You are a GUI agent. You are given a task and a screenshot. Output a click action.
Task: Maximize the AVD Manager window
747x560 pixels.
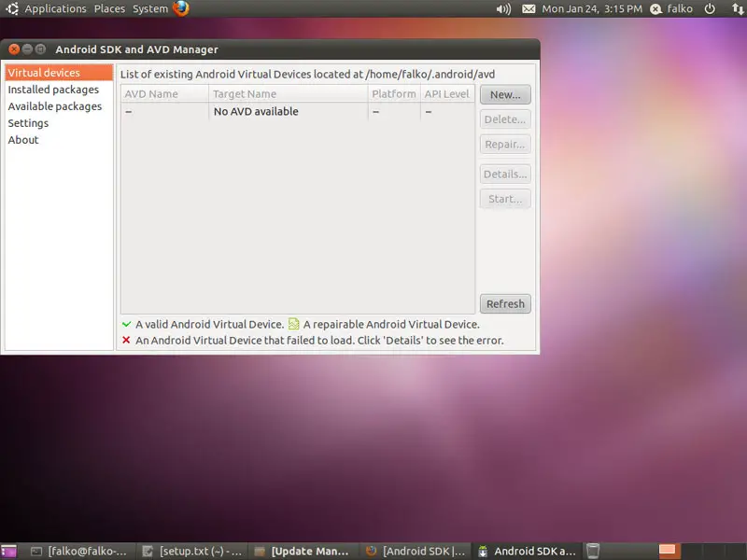click(41, 49)
